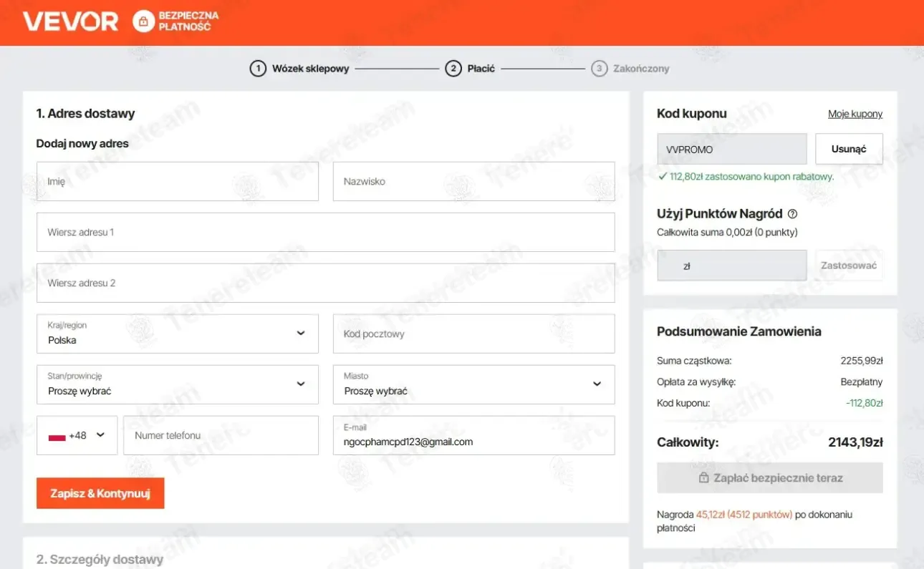
Task: Click the 'Kod kuponu' heading
Action: click(692, 113)
